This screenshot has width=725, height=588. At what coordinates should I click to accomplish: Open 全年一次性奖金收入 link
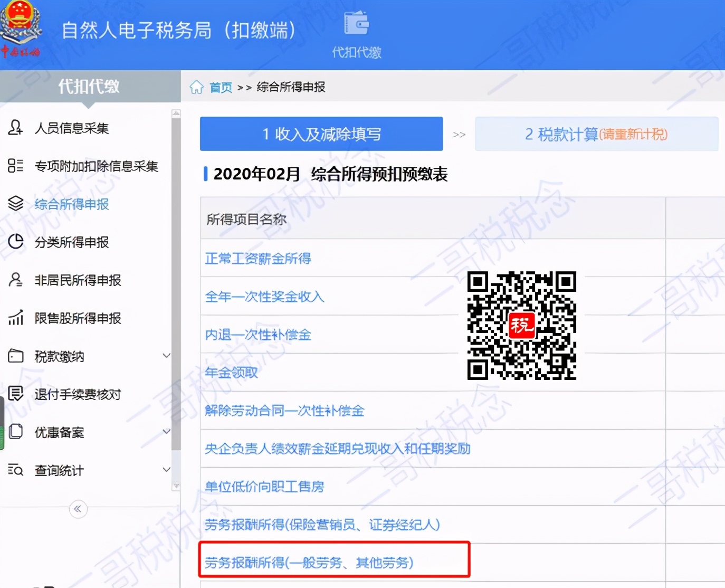click(264, 297)
